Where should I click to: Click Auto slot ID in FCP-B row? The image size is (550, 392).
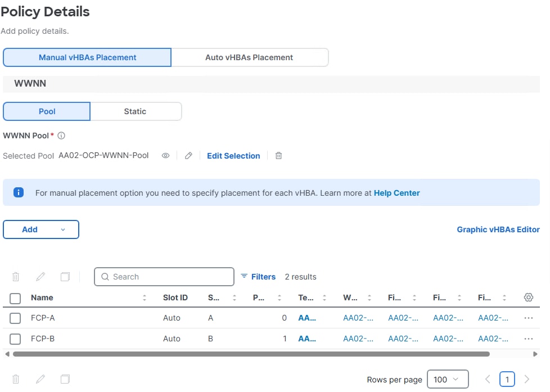coord(172,339)
